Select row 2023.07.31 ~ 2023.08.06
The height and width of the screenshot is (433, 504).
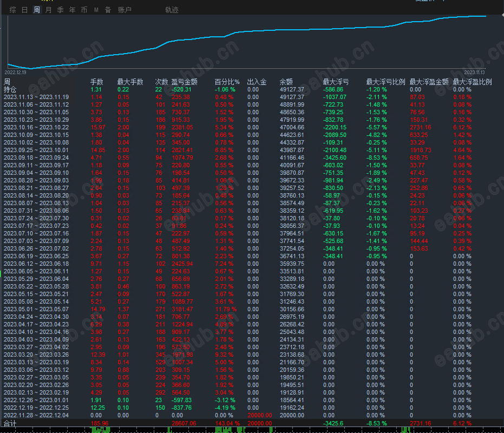[252, 211]
